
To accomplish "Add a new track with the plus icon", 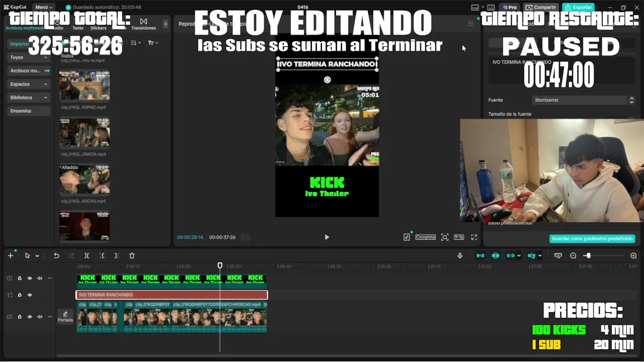I will pos(10,255).
